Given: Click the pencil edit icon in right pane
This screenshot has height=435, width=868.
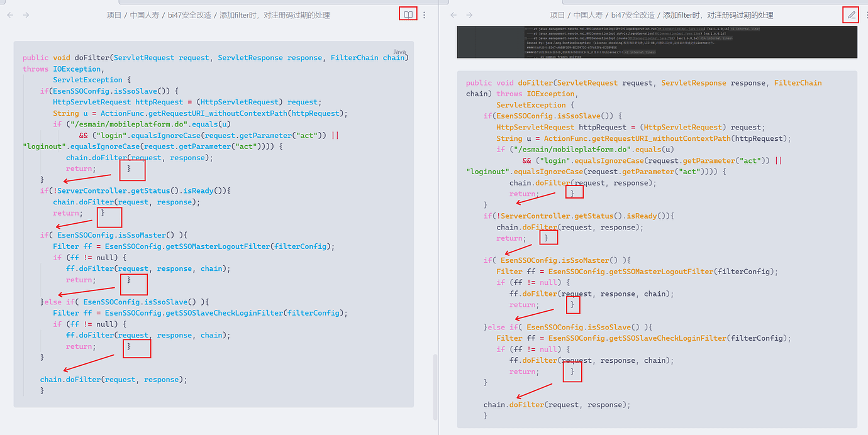Looking at the screenshot, I should (x=852, y=14).
